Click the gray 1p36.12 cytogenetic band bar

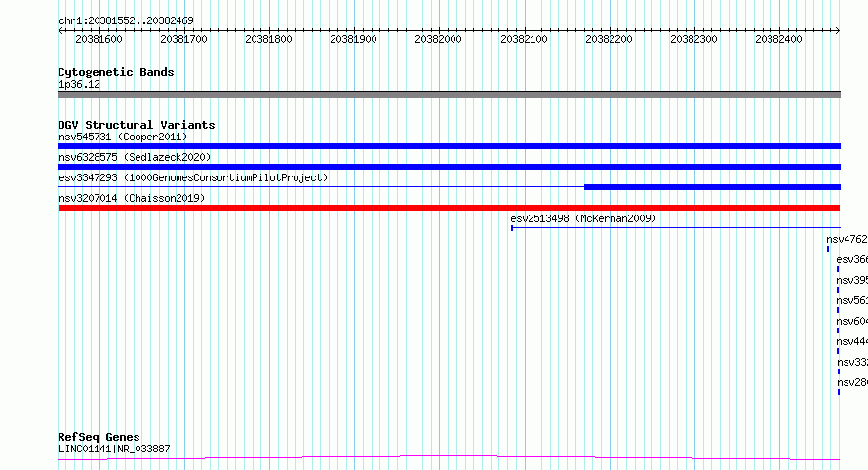point(449,95)
